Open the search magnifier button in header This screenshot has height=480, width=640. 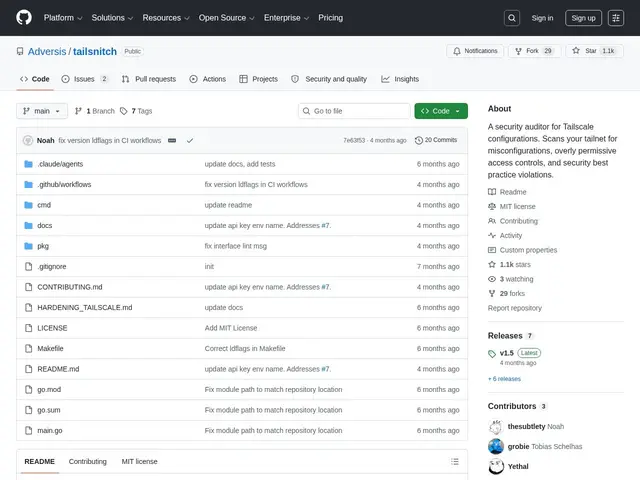point(511,18)
